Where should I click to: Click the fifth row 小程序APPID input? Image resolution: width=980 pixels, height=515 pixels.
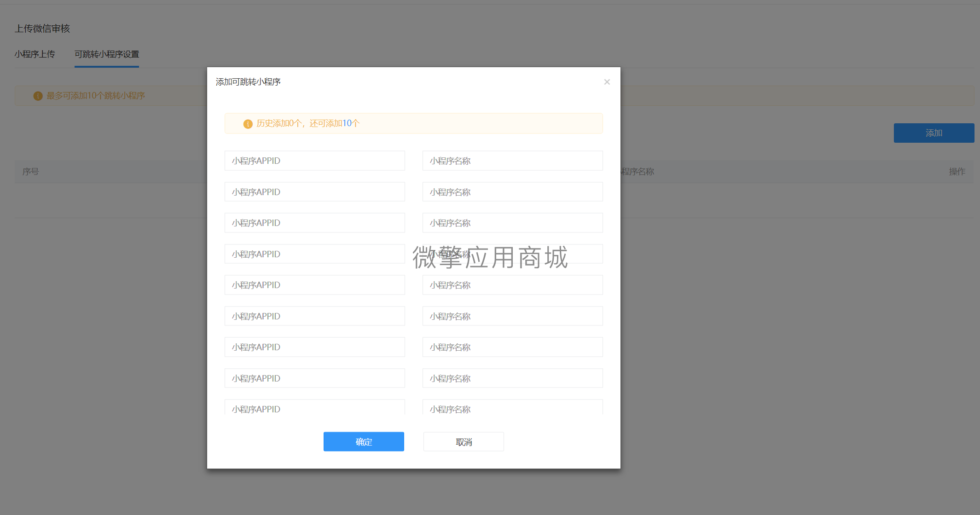pyautogui.click(x=315, y=285)
